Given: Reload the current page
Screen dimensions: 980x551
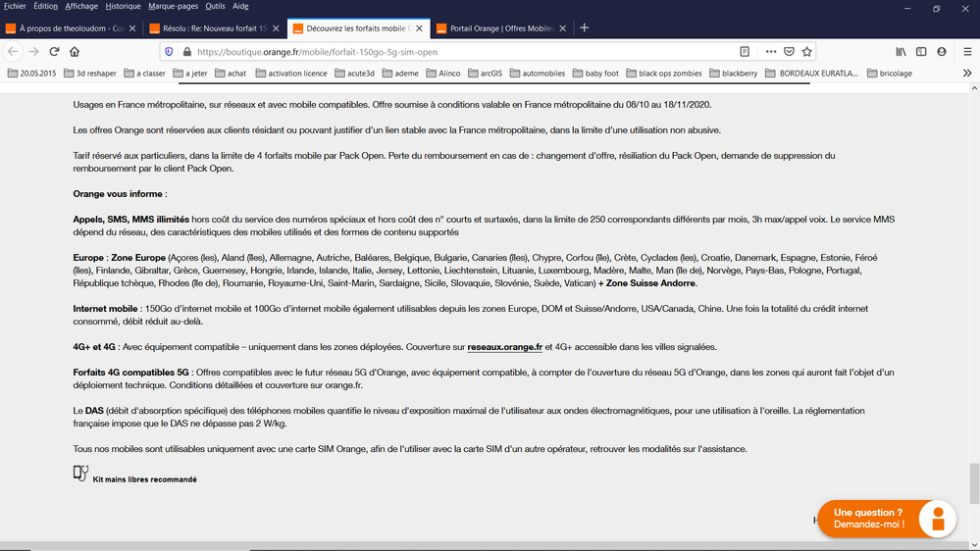Looking at the screenshot, I should 54,52.
